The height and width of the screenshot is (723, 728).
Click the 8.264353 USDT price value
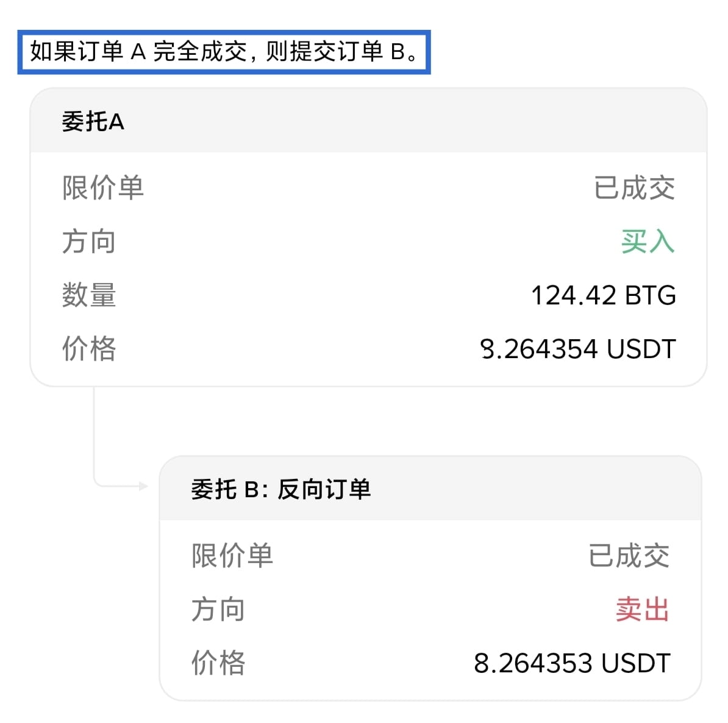point(572,663)
